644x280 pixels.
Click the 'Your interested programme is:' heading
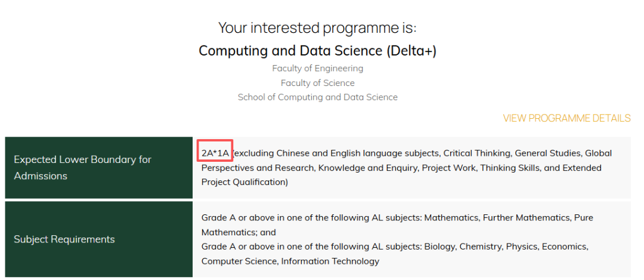click(x=317, y=27)
